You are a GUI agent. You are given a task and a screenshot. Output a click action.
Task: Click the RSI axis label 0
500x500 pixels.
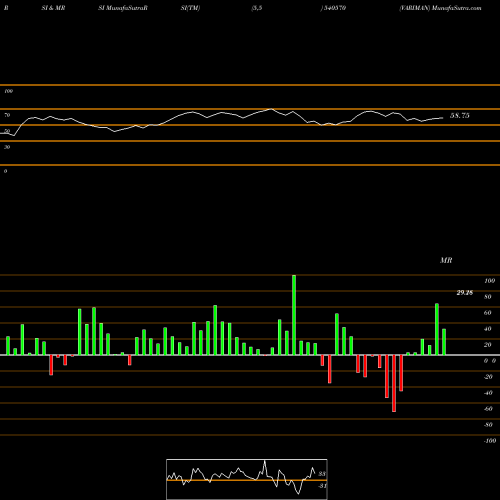5,171
